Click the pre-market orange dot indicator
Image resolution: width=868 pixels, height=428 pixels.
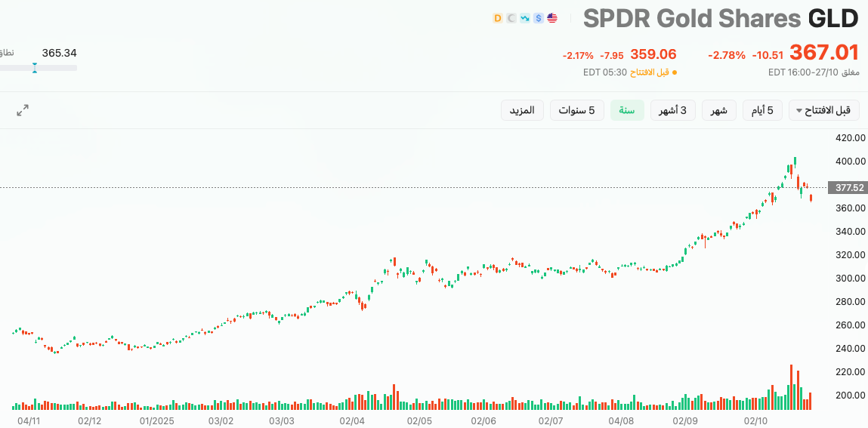pyautogui.click(x=675, y=72)
